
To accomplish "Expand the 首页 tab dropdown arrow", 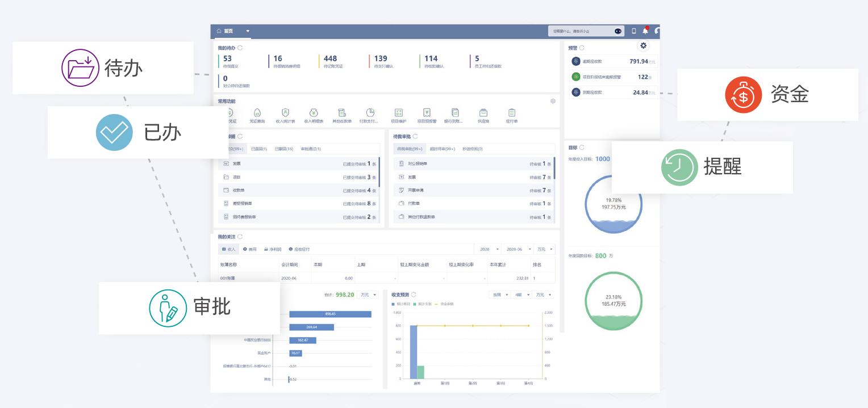I will (248, 31).
